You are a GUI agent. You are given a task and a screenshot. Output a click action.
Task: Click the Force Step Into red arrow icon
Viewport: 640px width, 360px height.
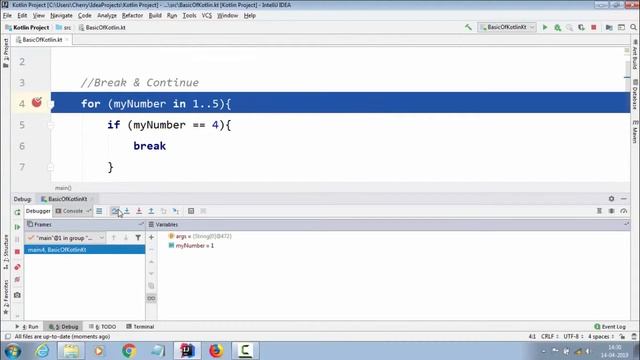tap(139, 211)
